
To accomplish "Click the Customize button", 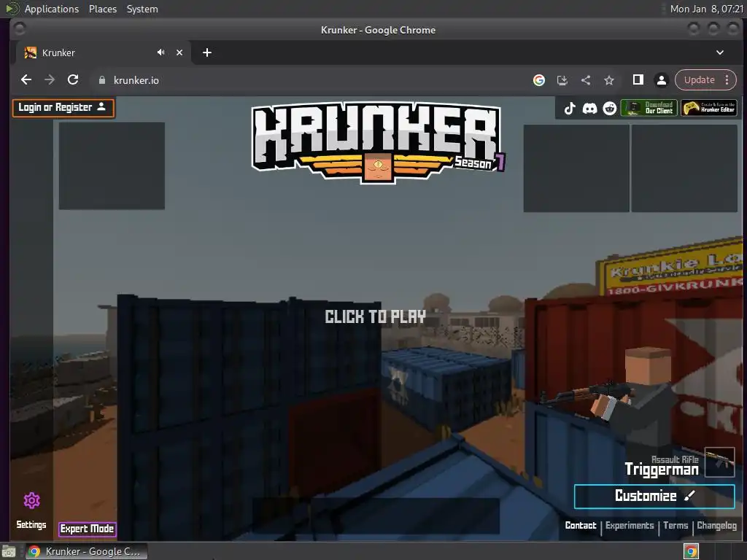I will click(654, 496).
